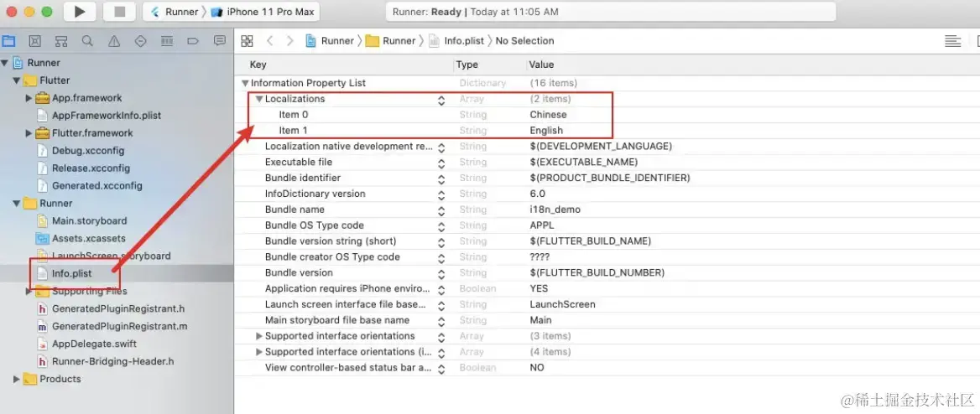Go back in editor history
Screen dimensions: 980x414
click(x=270, y=41)
